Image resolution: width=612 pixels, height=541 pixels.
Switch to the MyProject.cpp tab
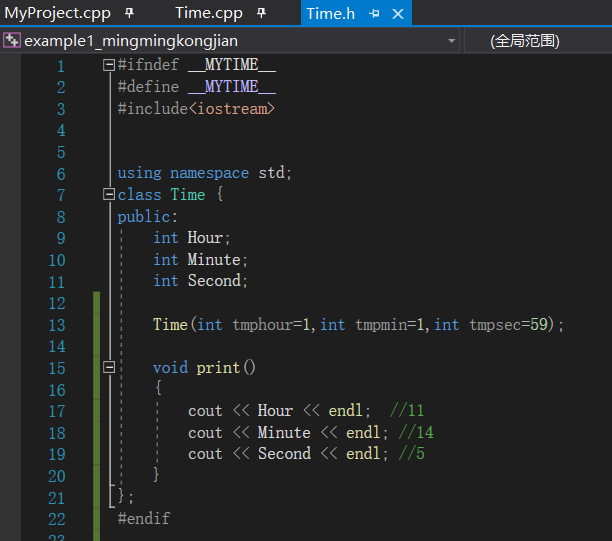57,13
